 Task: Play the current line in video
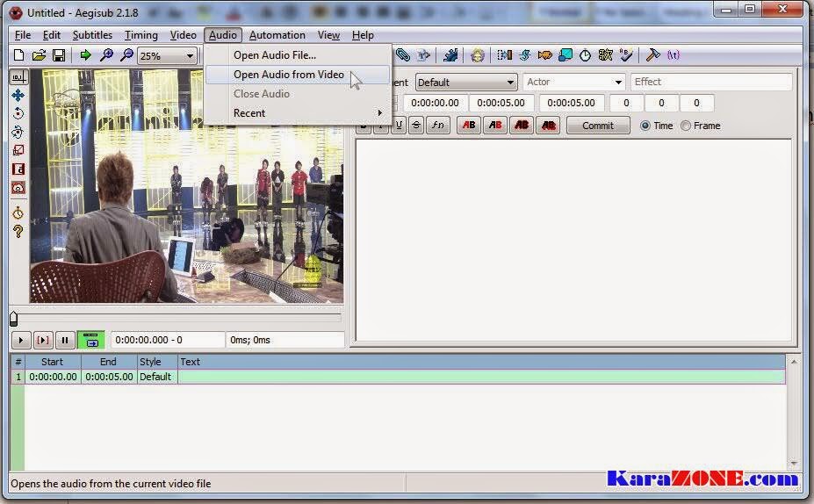point(43,341)
